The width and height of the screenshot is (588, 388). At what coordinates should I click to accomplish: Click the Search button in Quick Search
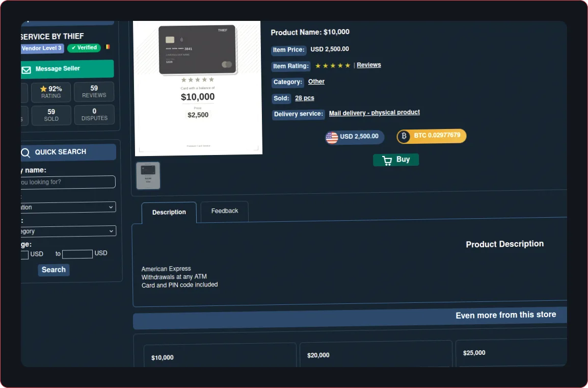[x=54, y=270]
